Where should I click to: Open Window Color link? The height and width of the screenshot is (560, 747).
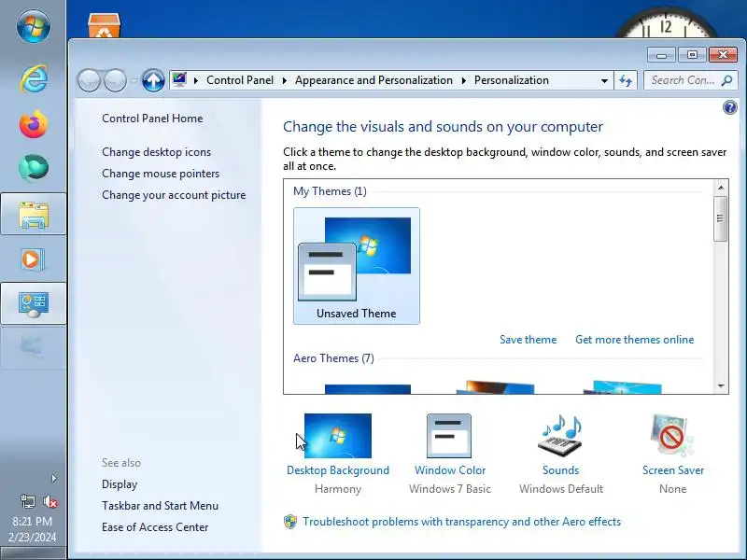[x=450, y=470]
